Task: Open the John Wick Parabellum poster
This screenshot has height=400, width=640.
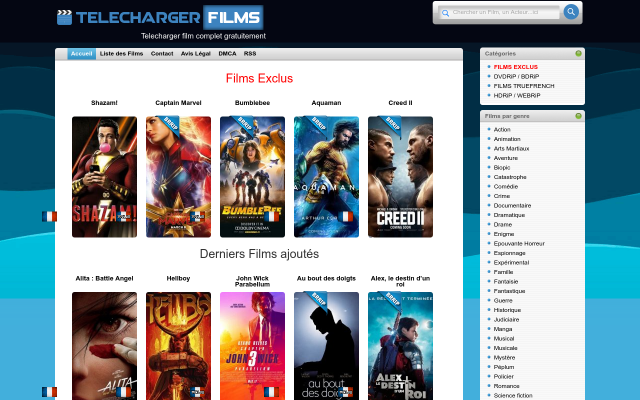Action: coord(252,346)
